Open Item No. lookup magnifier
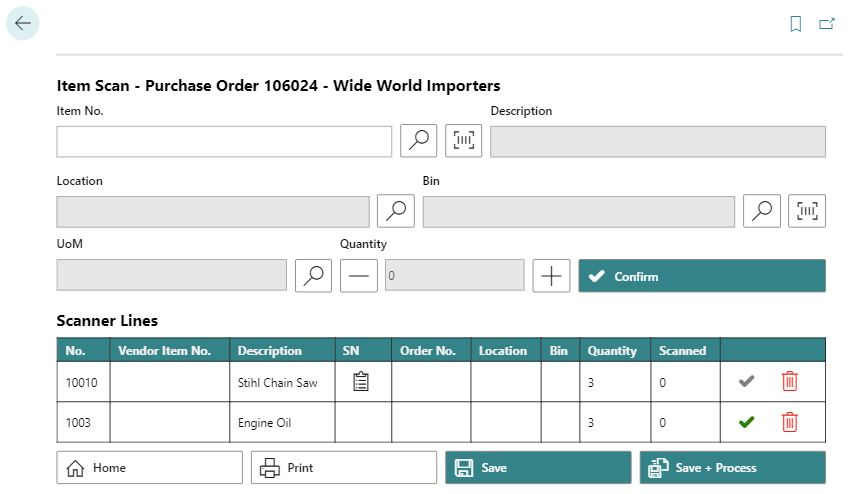 click(419, 141)
